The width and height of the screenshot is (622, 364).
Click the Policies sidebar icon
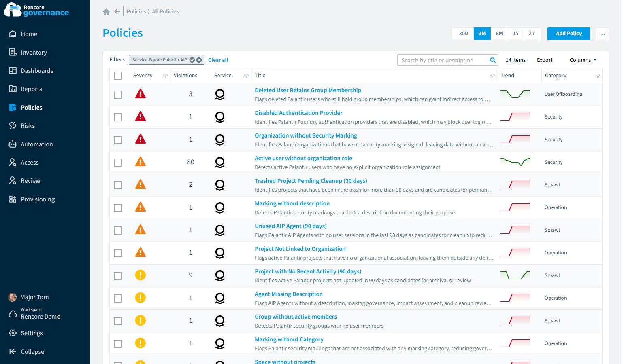13,108
